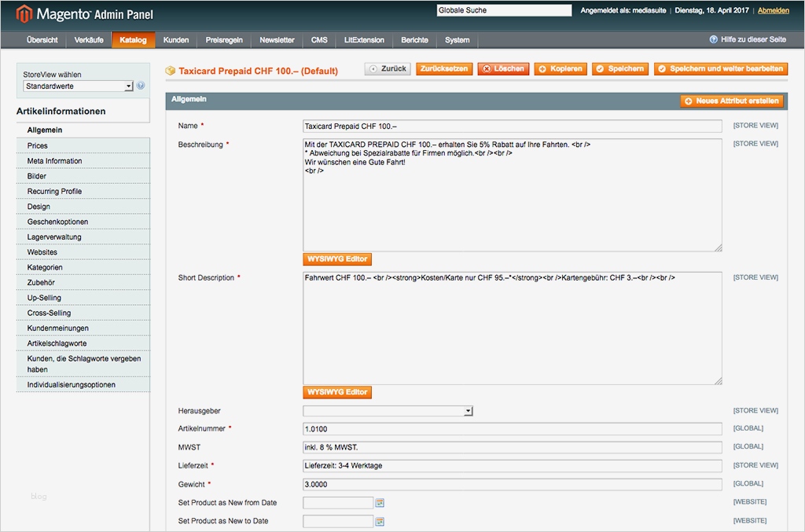Screen dimensions: 805x532
Task: Select the Websites tab
Action: coord(83,252)
